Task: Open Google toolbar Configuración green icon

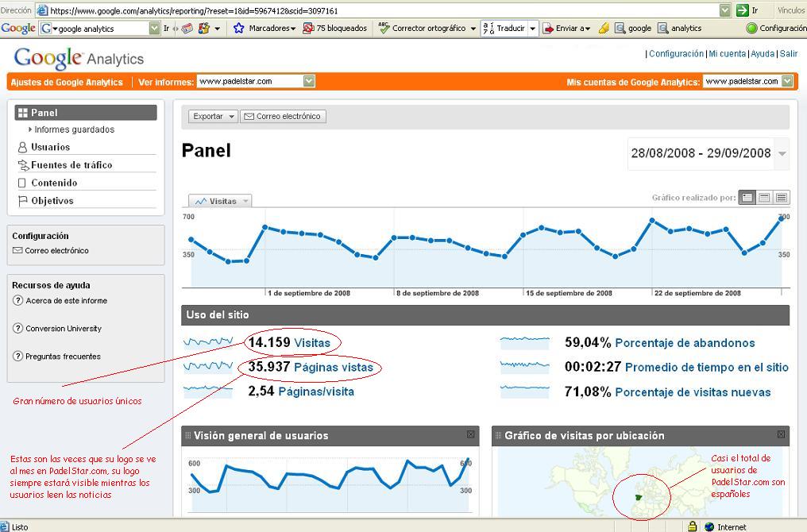Action: point(751,29)
